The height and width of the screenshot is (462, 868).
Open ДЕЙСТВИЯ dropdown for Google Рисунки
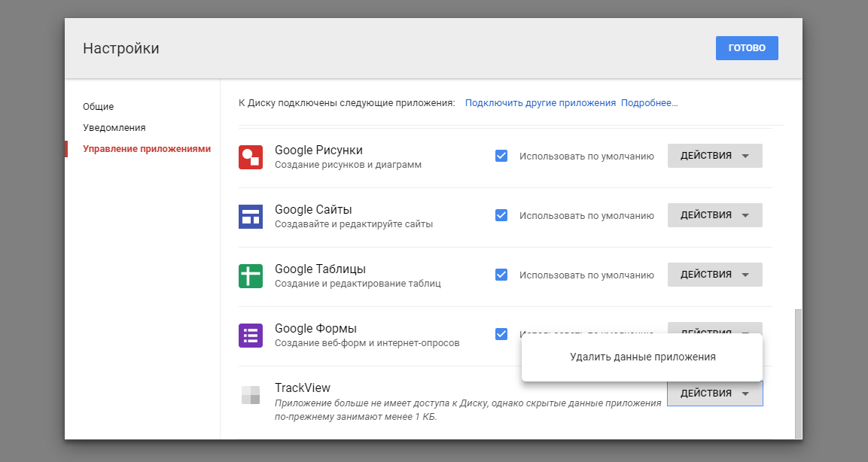tap(714, 156)
